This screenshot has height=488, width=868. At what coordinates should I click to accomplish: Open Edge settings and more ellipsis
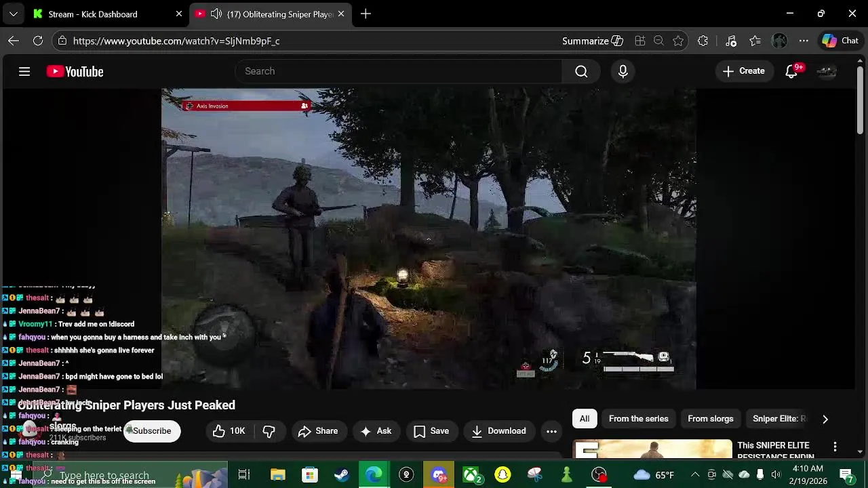(x=804, y=41)
